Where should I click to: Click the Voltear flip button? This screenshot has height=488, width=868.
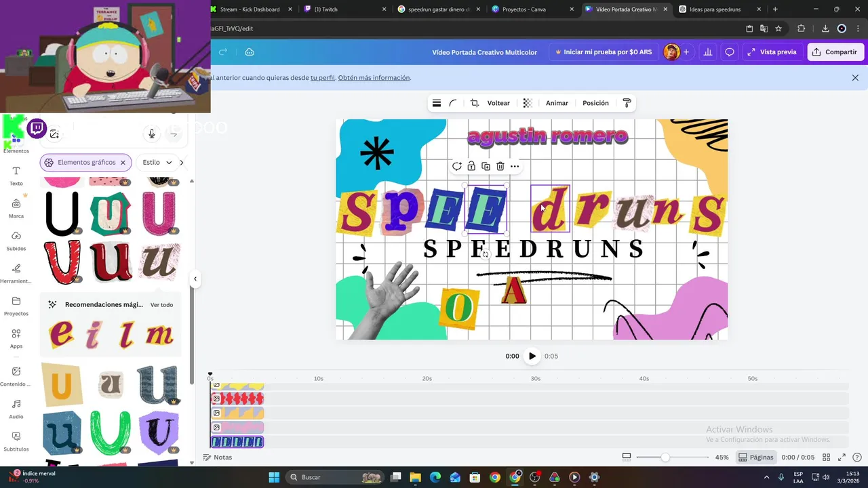498,103
